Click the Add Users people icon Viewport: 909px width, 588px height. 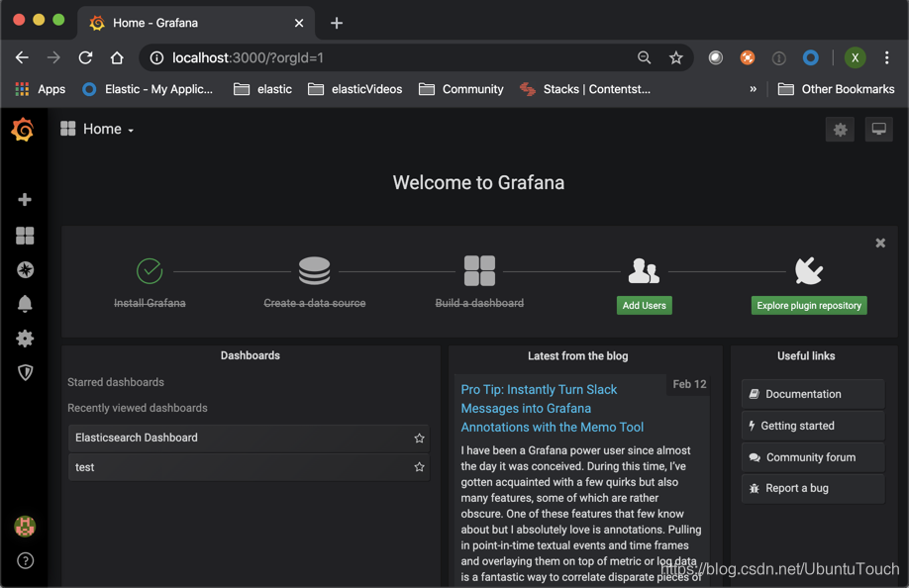pyautogui.click(x=644, y=270)
